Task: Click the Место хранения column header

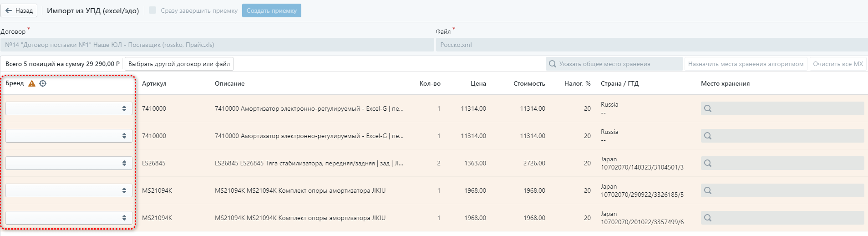Action: (x=725, y=83)
